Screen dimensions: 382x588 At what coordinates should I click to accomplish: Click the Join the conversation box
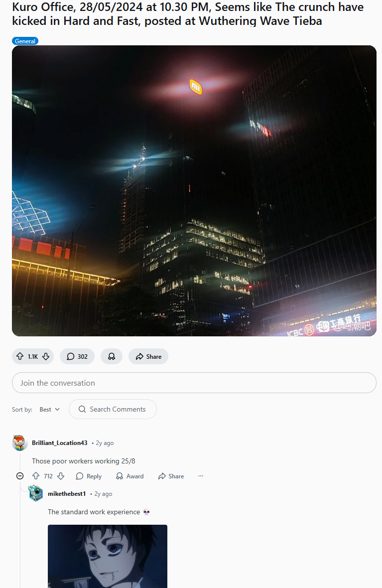[x=194, y=383]
